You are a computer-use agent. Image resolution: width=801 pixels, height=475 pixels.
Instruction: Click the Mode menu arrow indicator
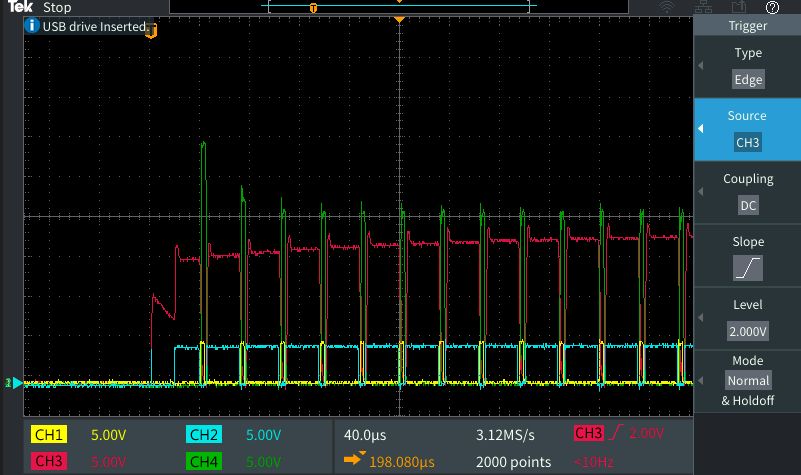pos(701,381)
